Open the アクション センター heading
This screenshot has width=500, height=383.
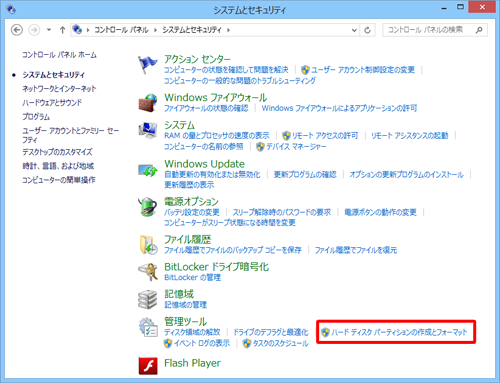(x=197, y=59)
